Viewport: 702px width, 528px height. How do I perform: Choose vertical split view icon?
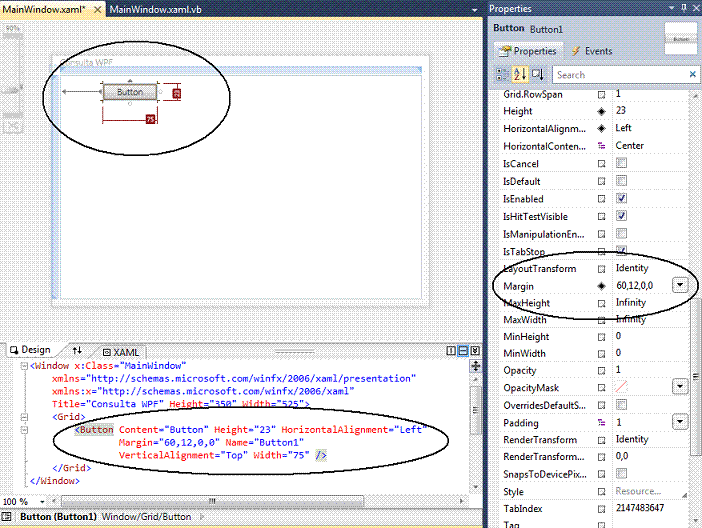[x=451, y=351]
